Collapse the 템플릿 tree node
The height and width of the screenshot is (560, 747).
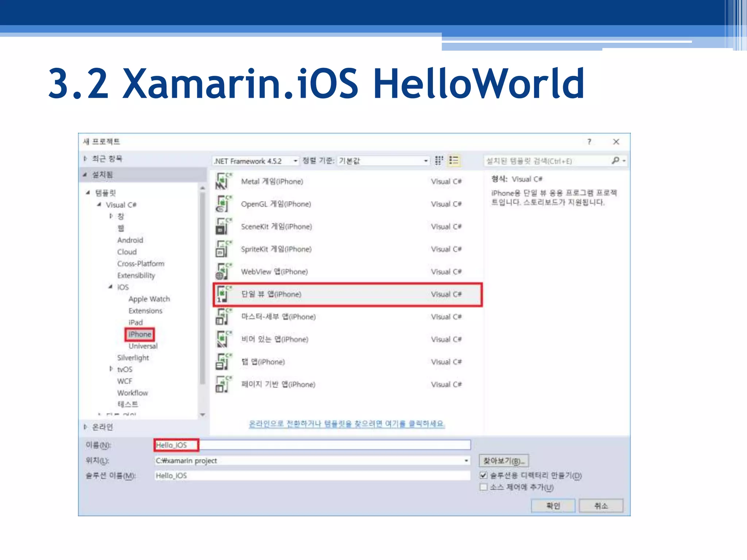(x=88, y=192)
